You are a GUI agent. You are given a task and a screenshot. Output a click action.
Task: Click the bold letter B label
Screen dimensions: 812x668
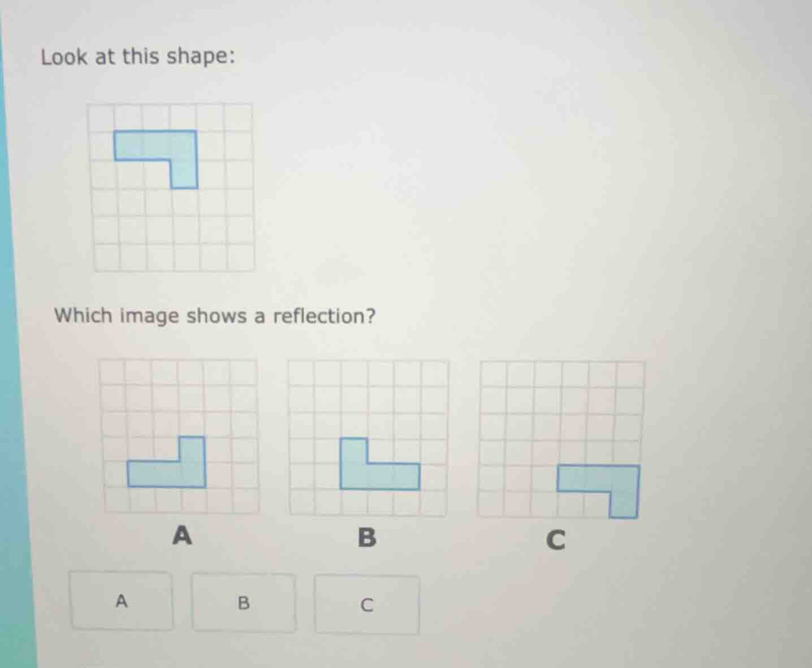368,539
